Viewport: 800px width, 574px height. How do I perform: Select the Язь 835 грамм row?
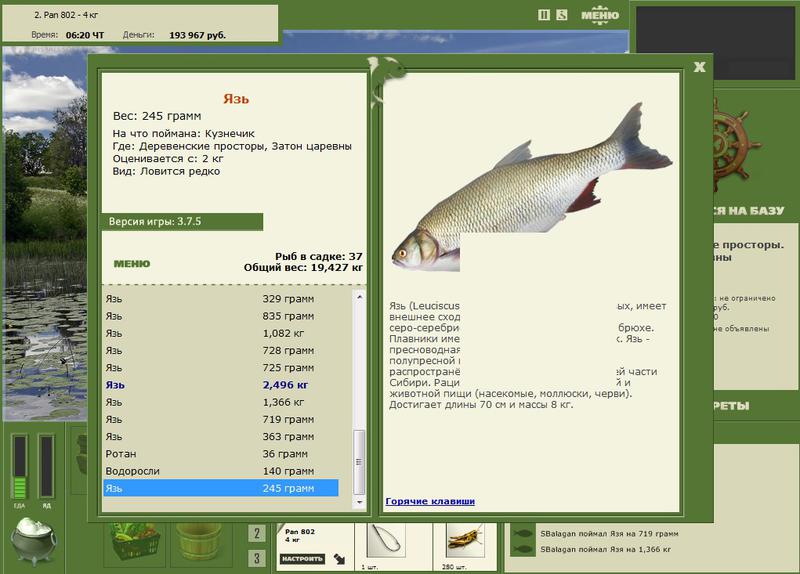point(221,316)
